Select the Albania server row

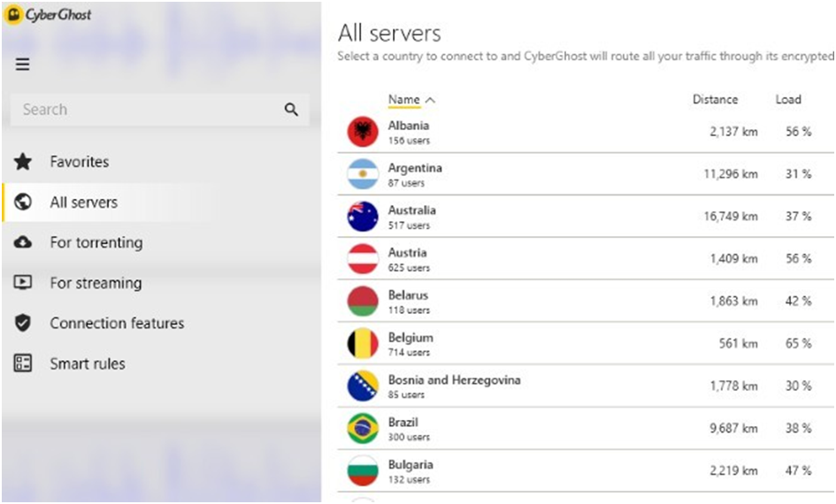tap(575, 132)
